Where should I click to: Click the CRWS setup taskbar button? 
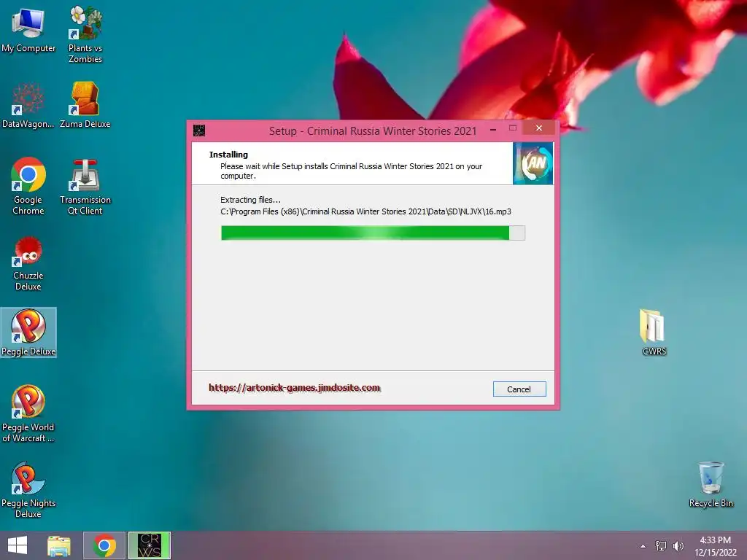click(x=149, y=545)
